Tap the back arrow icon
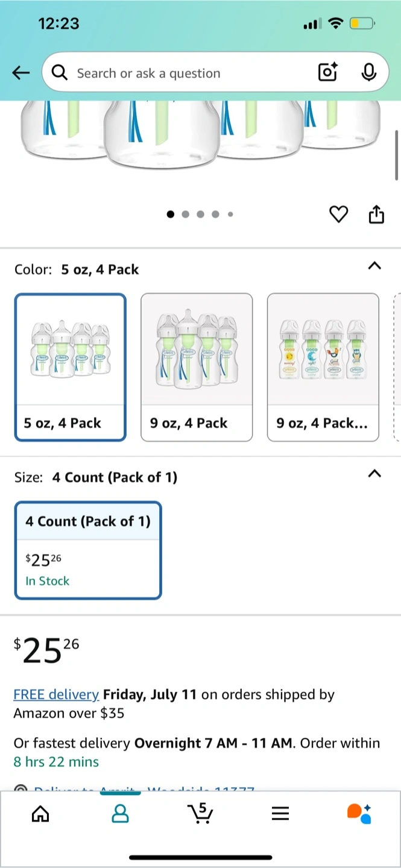Screen dimensions: 401x868 tap(21, 73)
